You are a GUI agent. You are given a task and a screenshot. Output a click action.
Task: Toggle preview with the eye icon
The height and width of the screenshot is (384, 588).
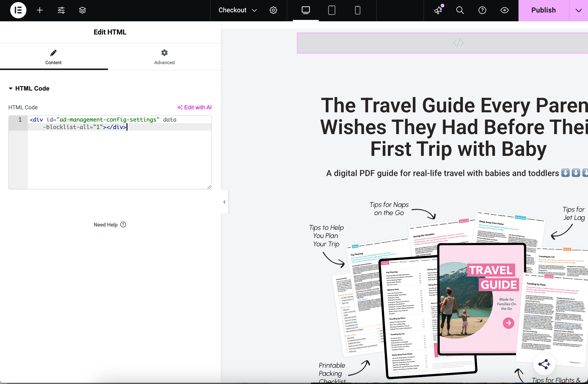(x=504, y=10)
